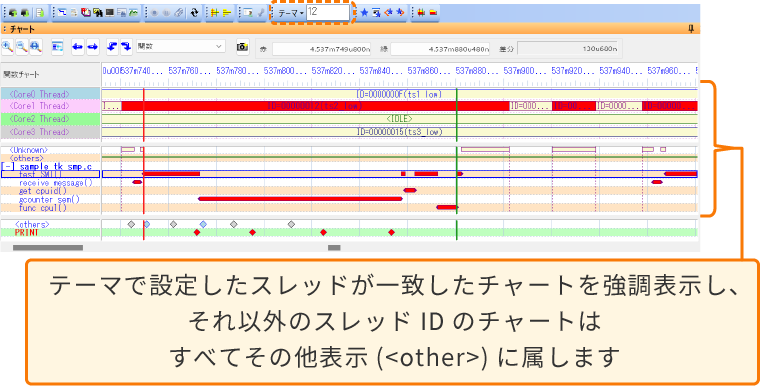Click the 537m880 time axis label
The width and height of the screenshot is (760, 392).
pyautogui.click(x=477, y=71)
